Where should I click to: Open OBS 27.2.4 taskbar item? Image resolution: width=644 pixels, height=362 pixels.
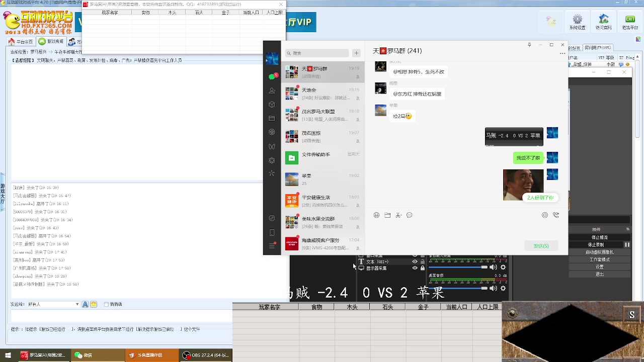coord(206,355)
